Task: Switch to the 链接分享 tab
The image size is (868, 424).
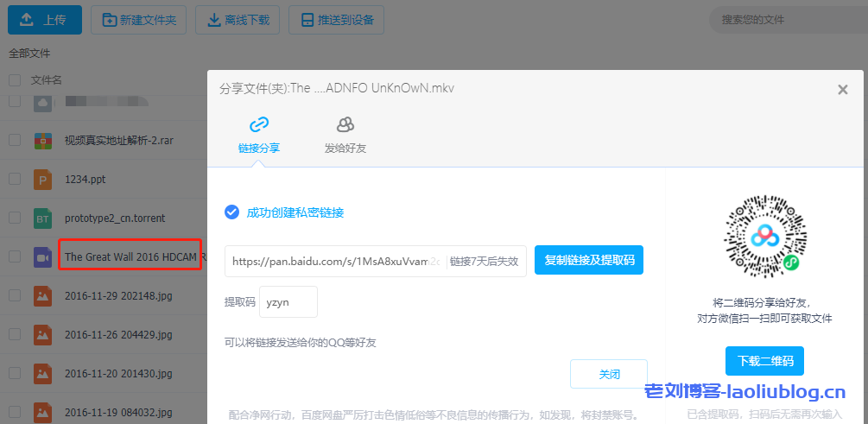Action: coord(259,136)
